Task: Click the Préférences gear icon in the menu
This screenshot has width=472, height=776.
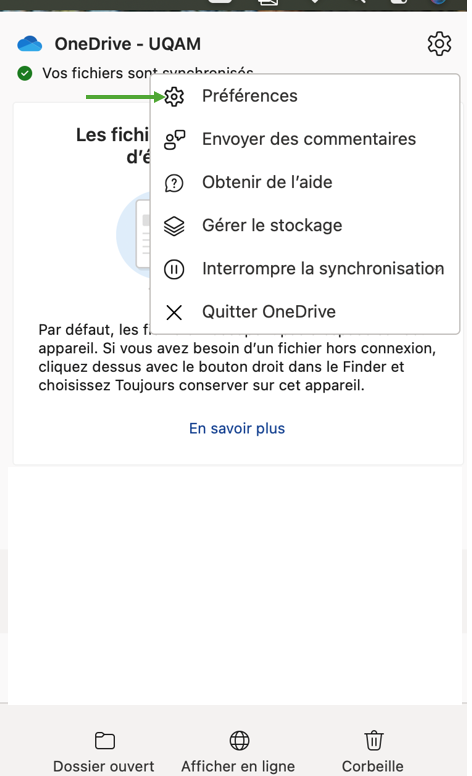Action: click(x=174, y=97)
